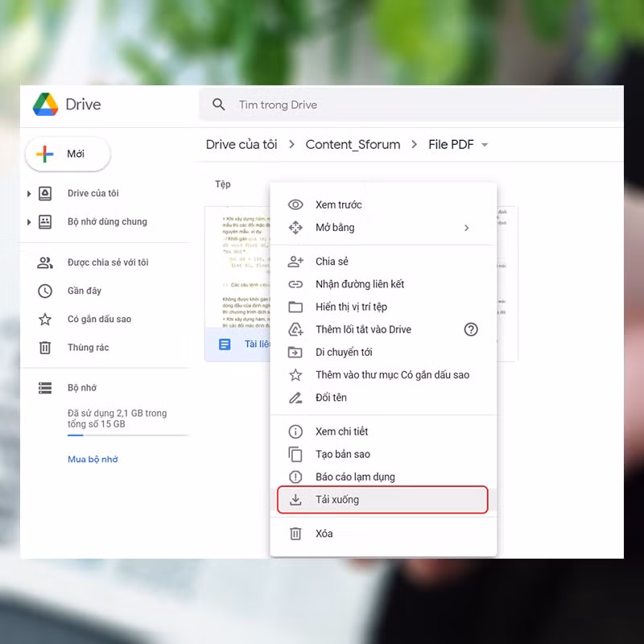Viewport: 644px width, 644px height.
Task: Expand the Drive của tôi tree arrow
Action: tap(29, 193)
